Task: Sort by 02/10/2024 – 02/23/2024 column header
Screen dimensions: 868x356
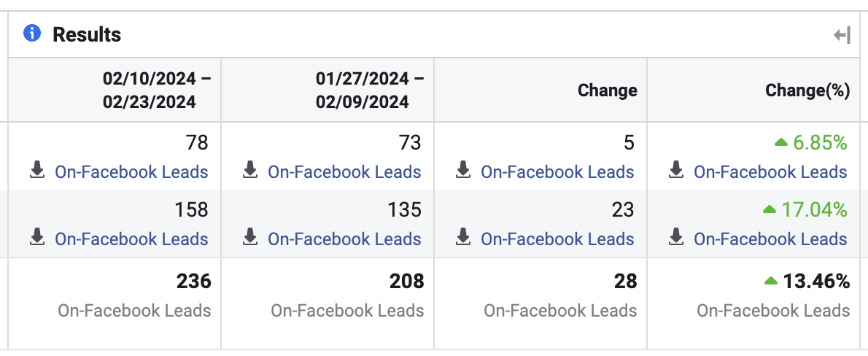Action: (x=157, y=90)
